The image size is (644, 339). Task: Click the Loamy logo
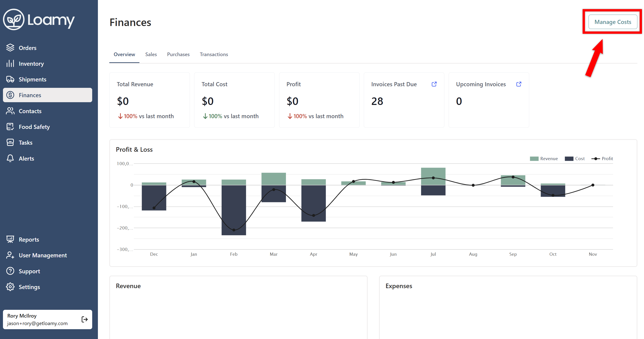tap(39, 20)
